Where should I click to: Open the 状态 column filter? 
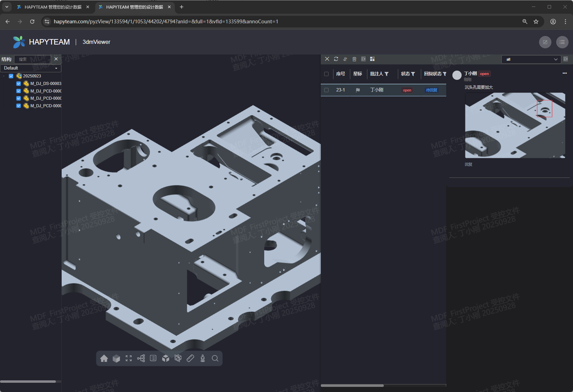[413, 74]
